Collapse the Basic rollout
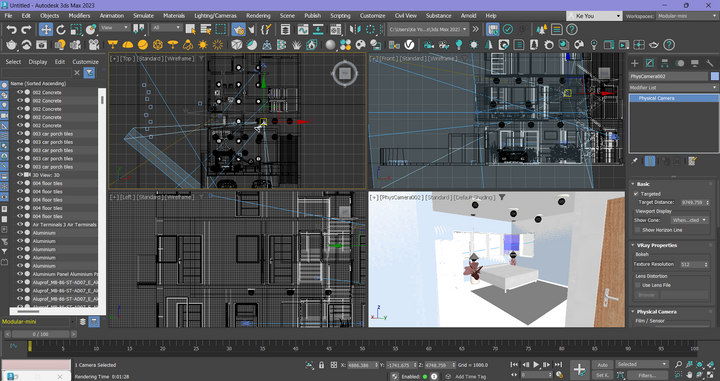The height and width of the screenshot is (381, 720). pos(643,184)
